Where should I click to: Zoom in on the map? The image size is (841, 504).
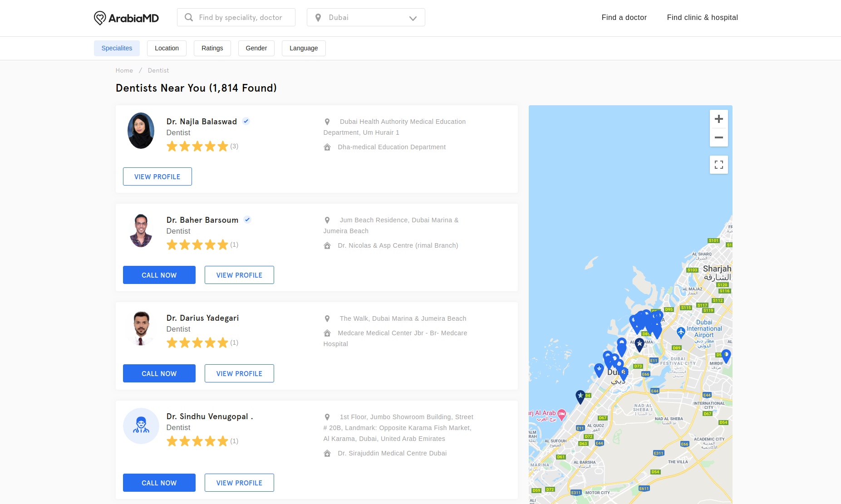click(718, 119)
